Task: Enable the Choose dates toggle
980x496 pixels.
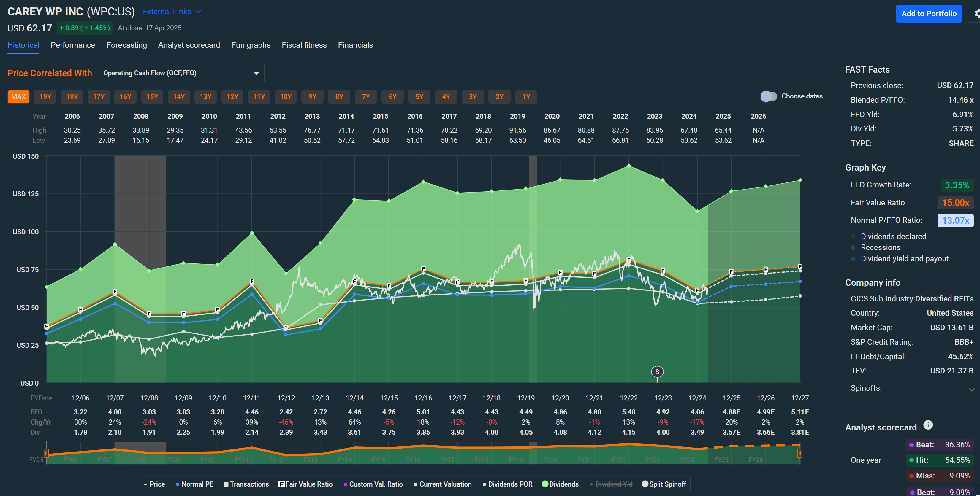Action: [x=769, y=96]
